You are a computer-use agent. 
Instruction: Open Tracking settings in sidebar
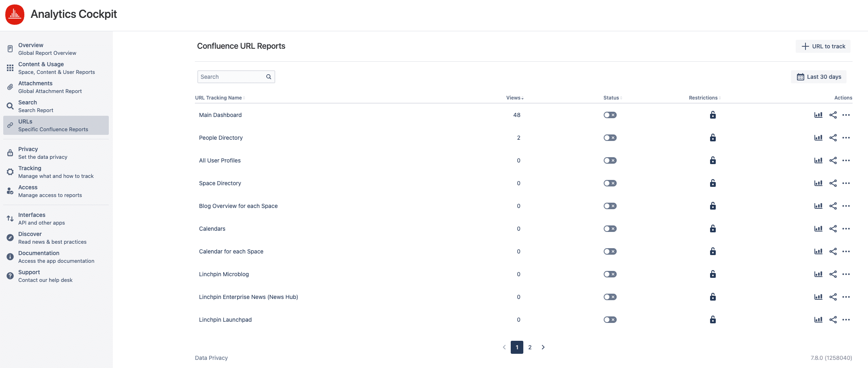tap(56, 172)
